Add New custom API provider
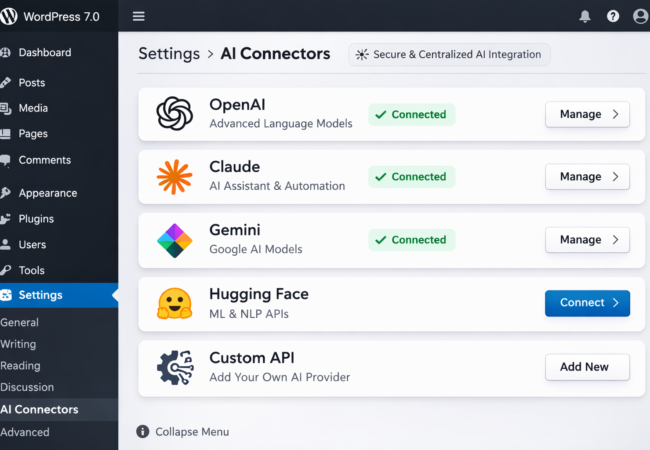This screenshot has height=450, width=650. coord(587,367)
